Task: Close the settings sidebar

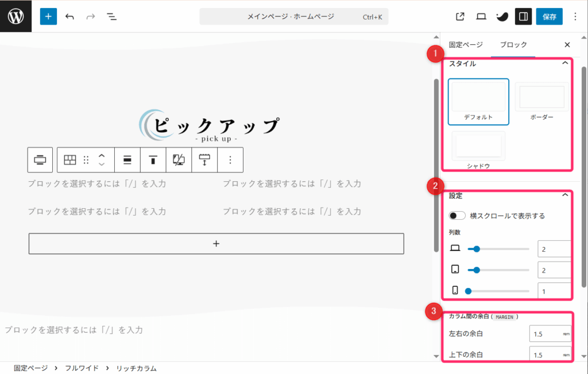Action: 567,45
